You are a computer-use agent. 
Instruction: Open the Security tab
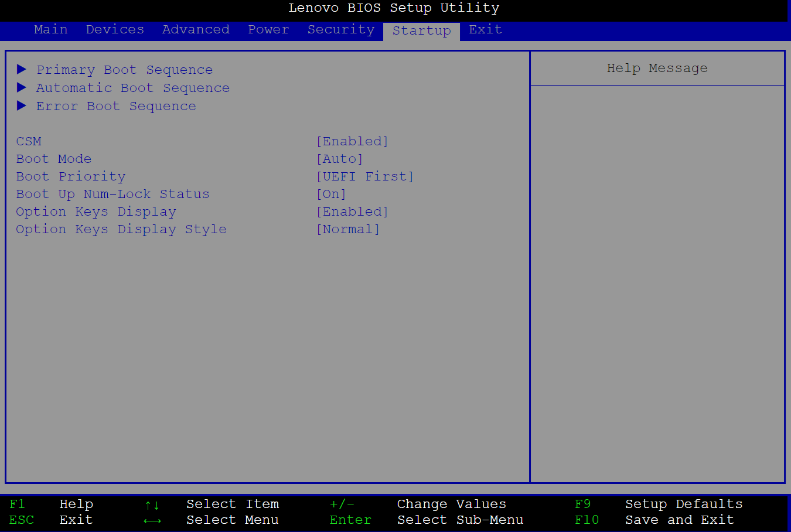coord(340,29)
